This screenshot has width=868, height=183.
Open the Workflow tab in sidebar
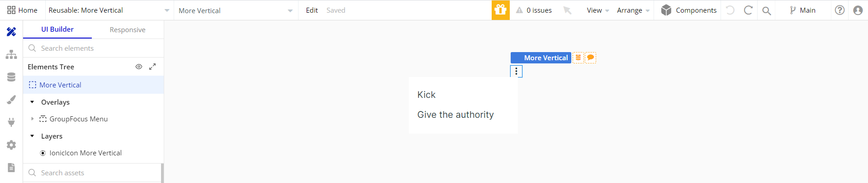(x=11, y=54)
